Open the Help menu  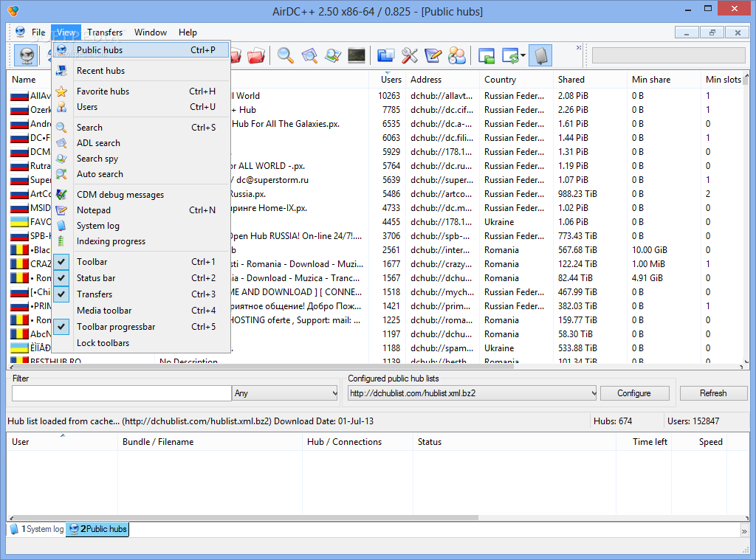click(x=188, y=32)
